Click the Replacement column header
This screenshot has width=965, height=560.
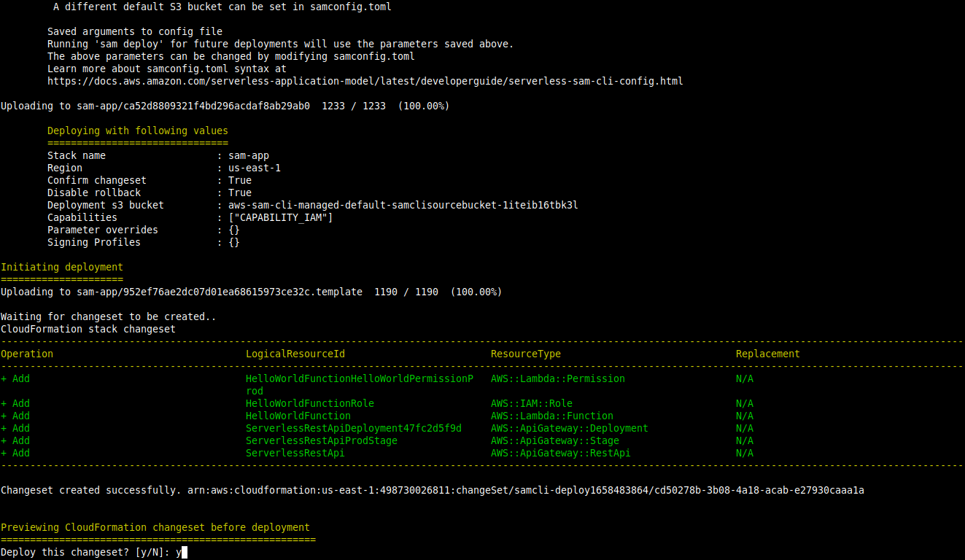point(767,354)
